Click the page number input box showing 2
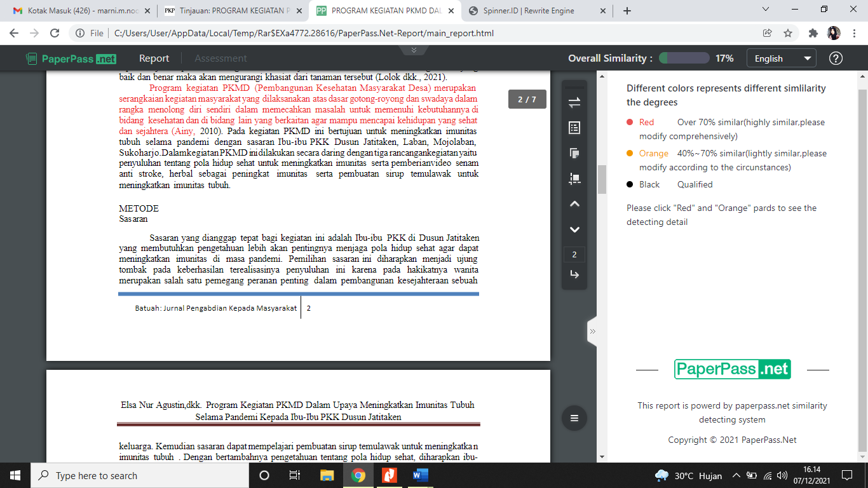Screen dimensions: 868x488 point(574,255)
